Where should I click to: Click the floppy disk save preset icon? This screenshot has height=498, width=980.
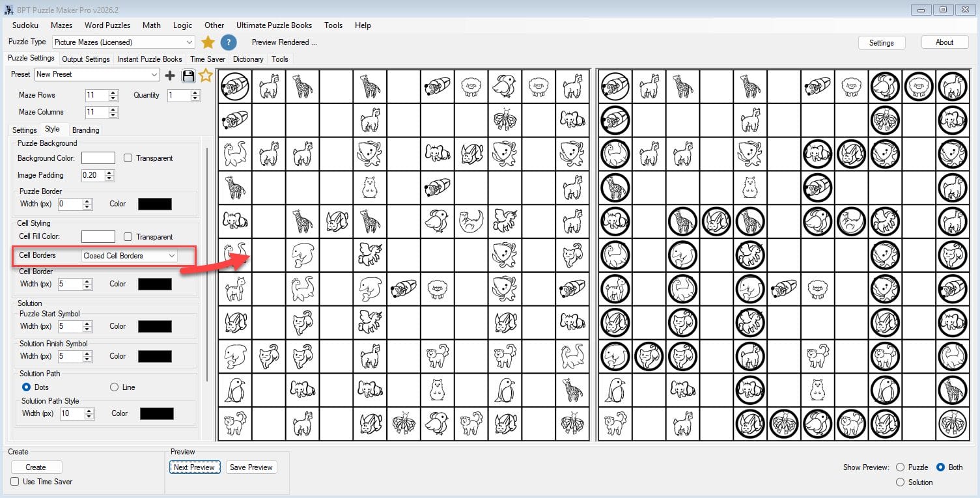(188, 76)
